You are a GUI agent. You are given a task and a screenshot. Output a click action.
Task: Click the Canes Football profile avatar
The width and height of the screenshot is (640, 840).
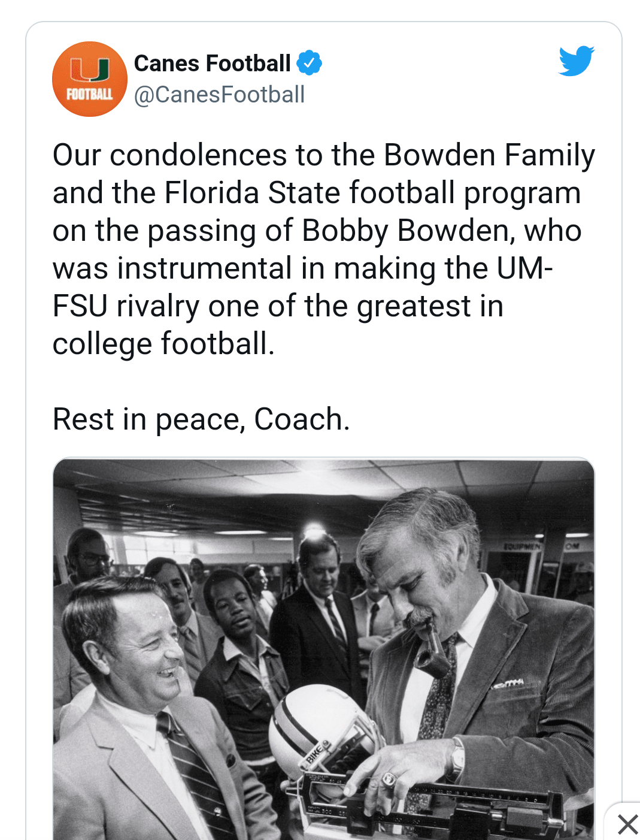tap(90, 79)
